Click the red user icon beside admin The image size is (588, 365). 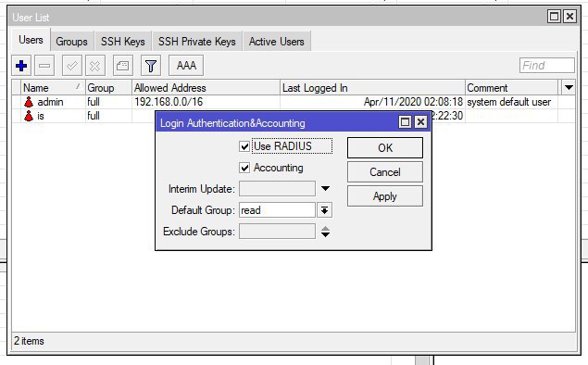coord(29,102)
